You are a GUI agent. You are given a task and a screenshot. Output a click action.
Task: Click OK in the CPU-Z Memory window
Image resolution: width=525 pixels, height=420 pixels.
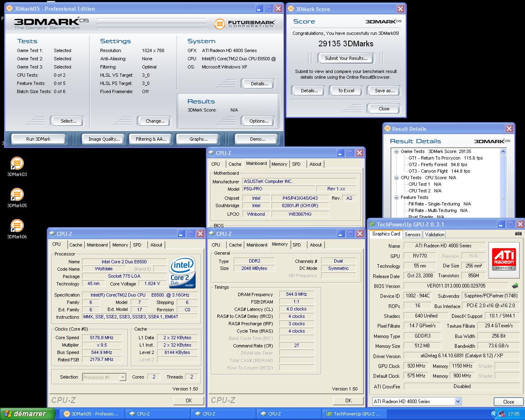pos(348,401)
